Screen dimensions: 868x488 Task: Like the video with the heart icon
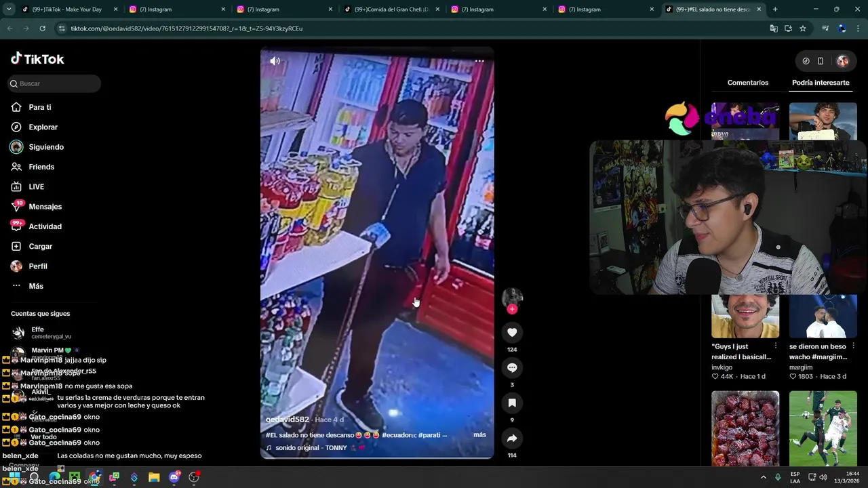tap(512, 332)
